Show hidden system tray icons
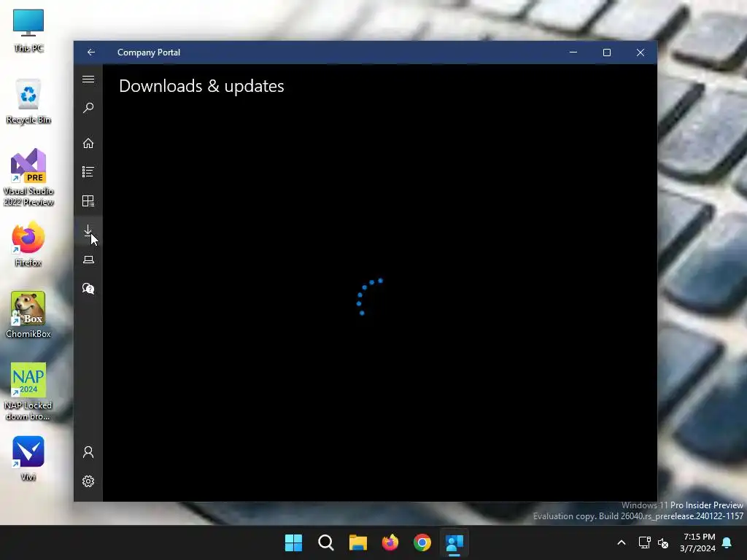The width and height of the screenshot is (747, 560). click(x=622, y=542)
